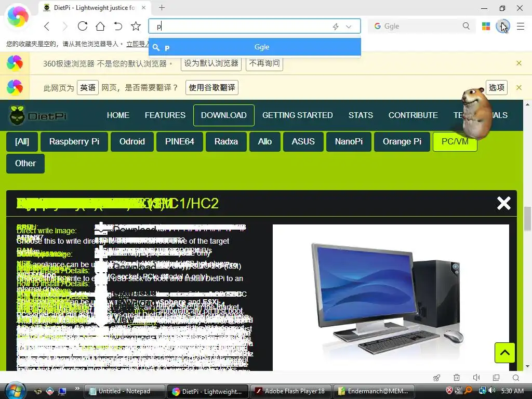Click the lightning speed-mode icon in address bar
Screen dimensions: 532x399
tap(336, 26)
